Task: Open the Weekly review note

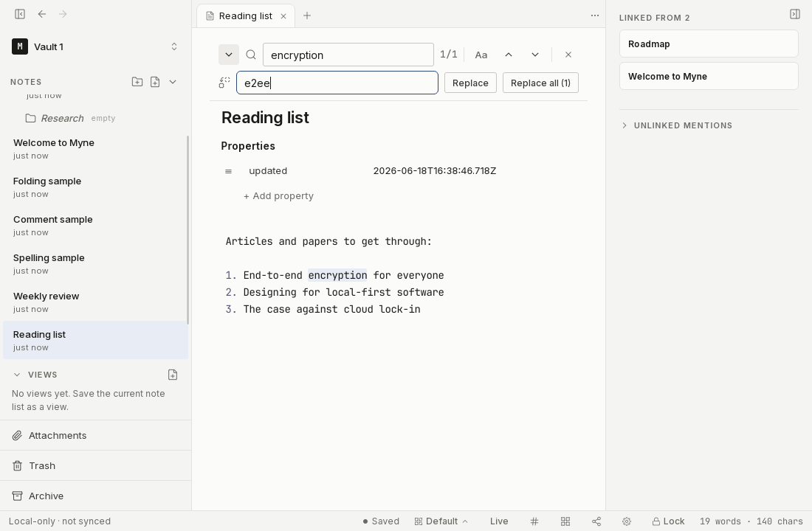Action: point(95,302)
